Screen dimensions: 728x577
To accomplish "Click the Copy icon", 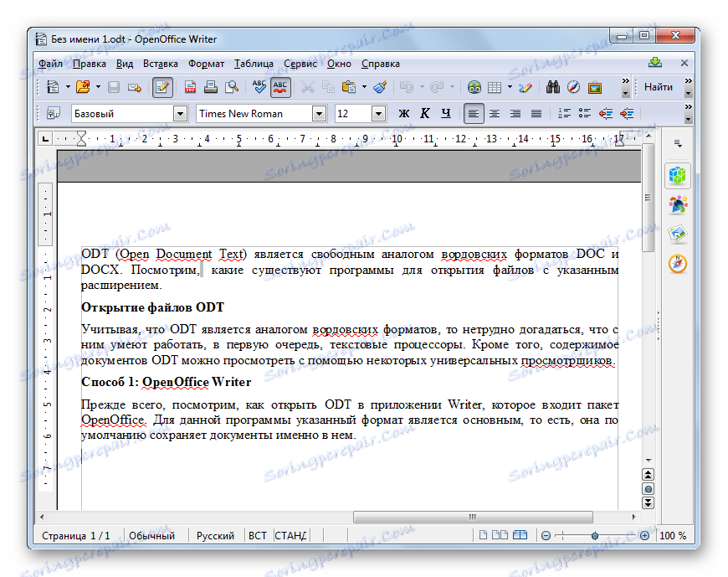I will tap(328, 87).
